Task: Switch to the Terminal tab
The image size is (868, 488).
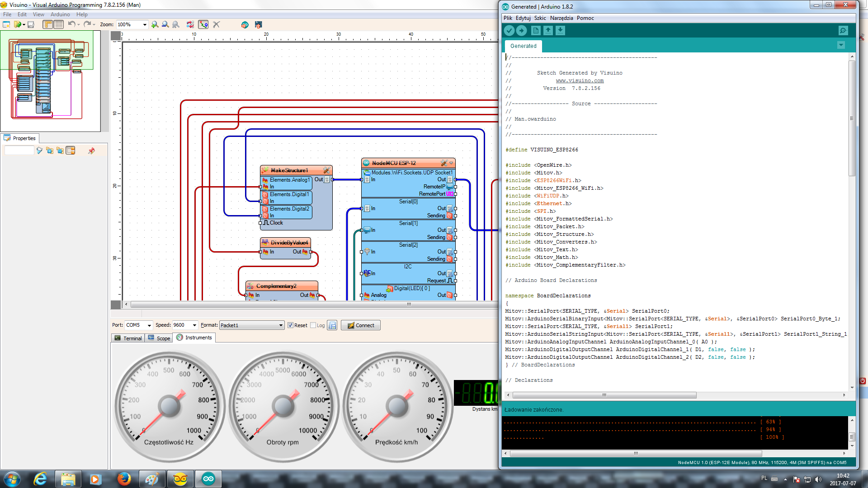Action: (x=128, y=338)
